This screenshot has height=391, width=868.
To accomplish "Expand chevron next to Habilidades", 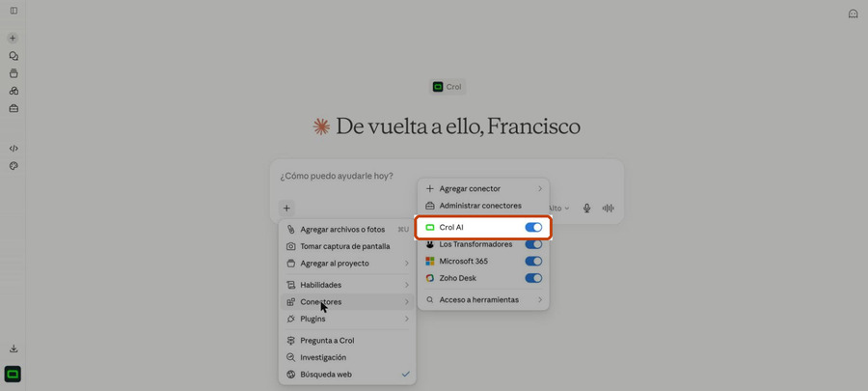I will pyautogui.click(x=406, y=285).
